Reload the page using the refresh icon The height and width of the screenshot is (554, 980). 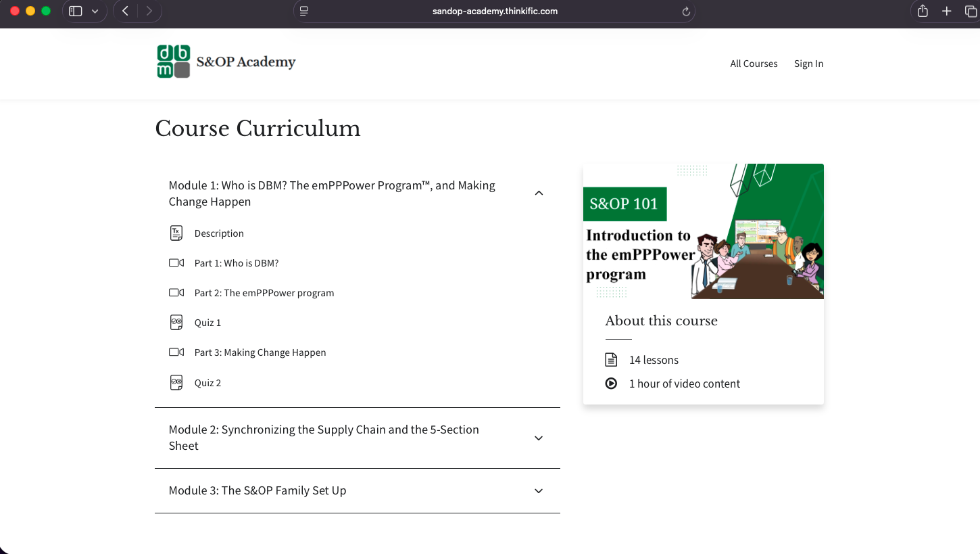[685, 11]
